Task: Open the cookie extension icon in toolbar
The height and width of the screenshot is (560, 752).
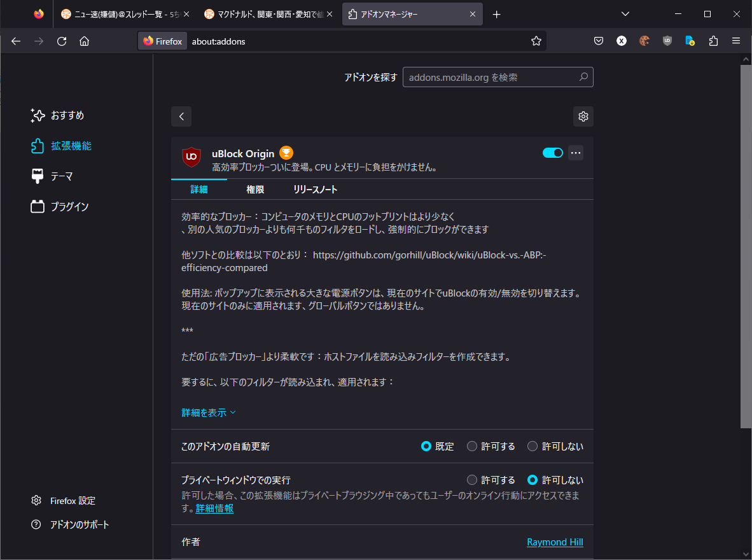Action: pos(644,41)
